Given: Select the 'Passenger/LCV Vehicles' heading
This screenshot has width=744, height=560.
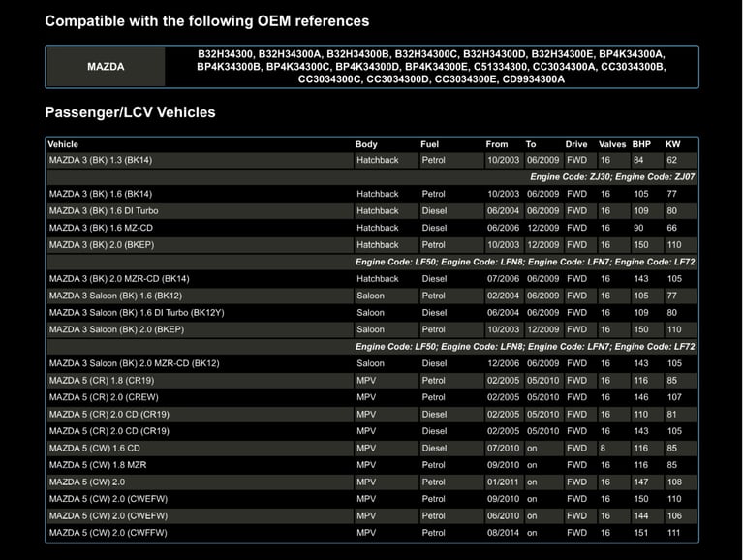Looking at the screenshot, I should coord(130,112).
